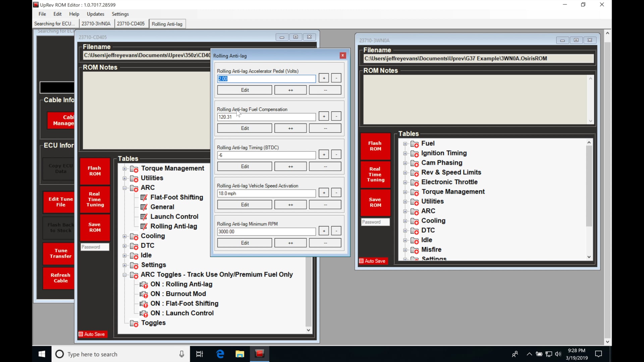The height and width of the screenshot is (362, 644).
Task: Select the Misfire table icon
Action: coord(415,250)
